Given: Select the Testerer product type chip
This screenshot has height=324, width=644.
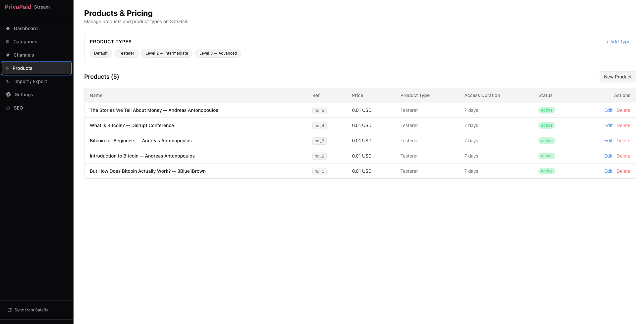Looking at the screenshot, I should tap(127, 53).
